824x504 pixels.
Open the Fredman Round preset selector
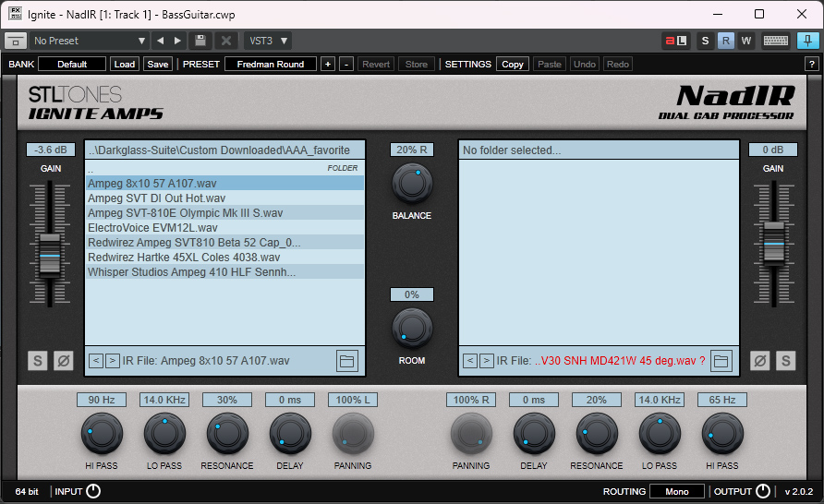[x=271, y=64]
